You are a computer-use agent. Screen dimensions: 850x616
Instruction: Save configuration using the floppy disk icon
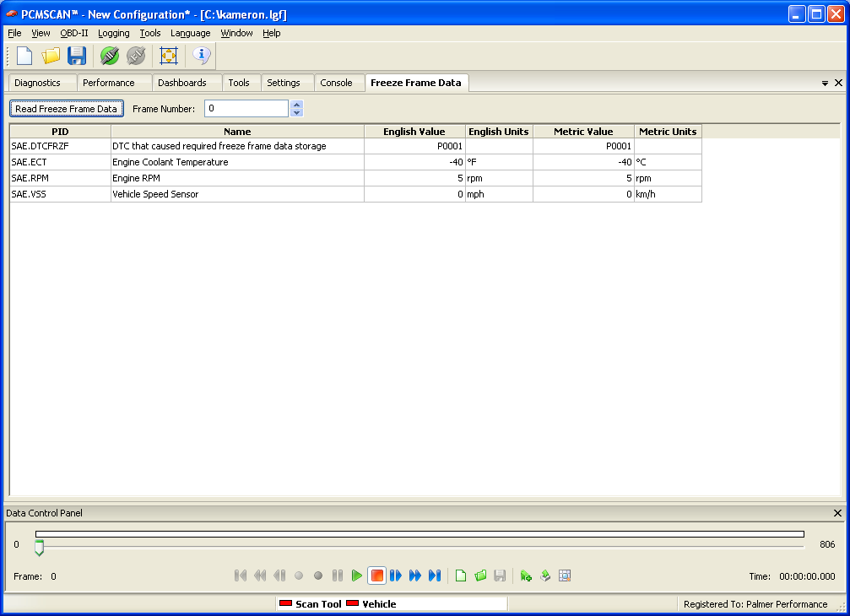tap(77, 56)
